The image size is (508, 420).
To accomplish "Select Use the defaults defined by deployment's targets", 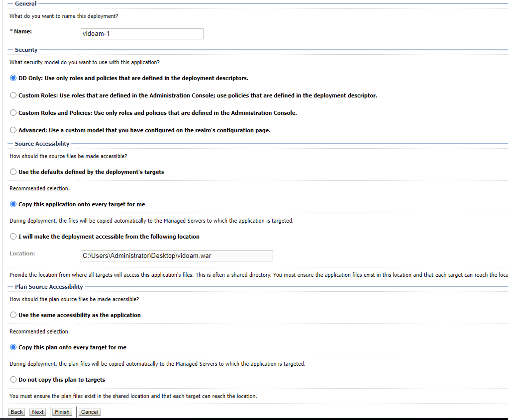I will [13, 171].
